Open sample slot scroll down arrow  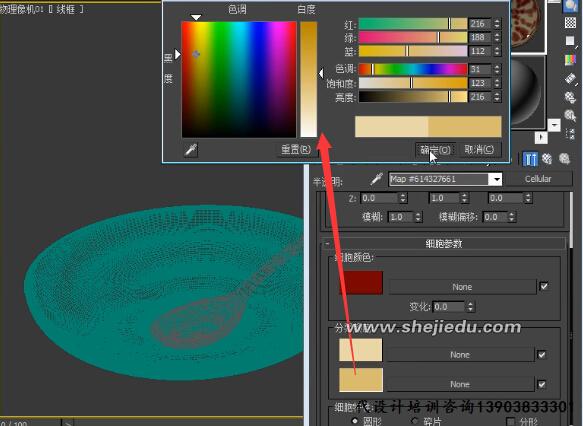(554, 125)
